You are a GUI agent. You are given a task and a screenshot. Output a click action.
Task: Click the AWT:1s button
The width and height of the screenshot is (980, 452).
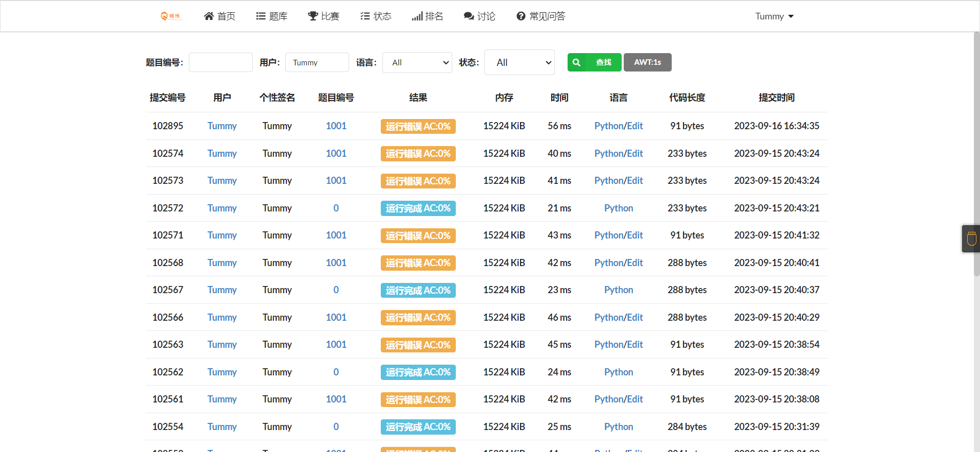click(x=647, y=62)
